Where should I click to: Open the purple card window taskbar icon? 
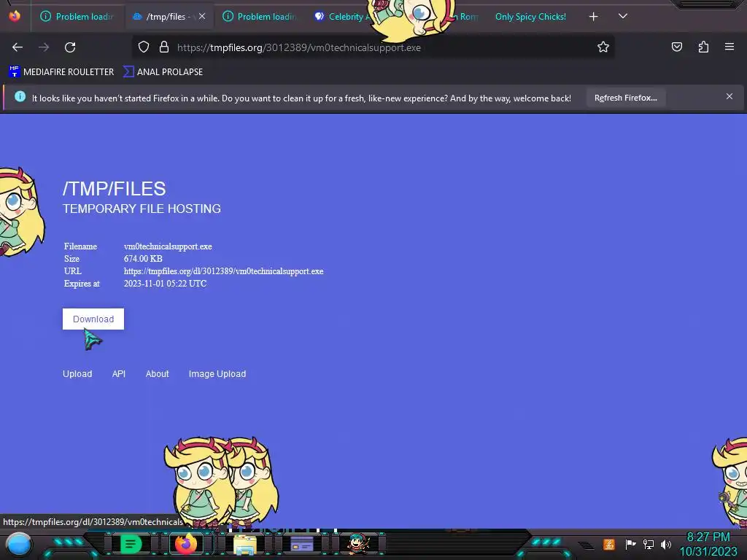tap(302, 544)
